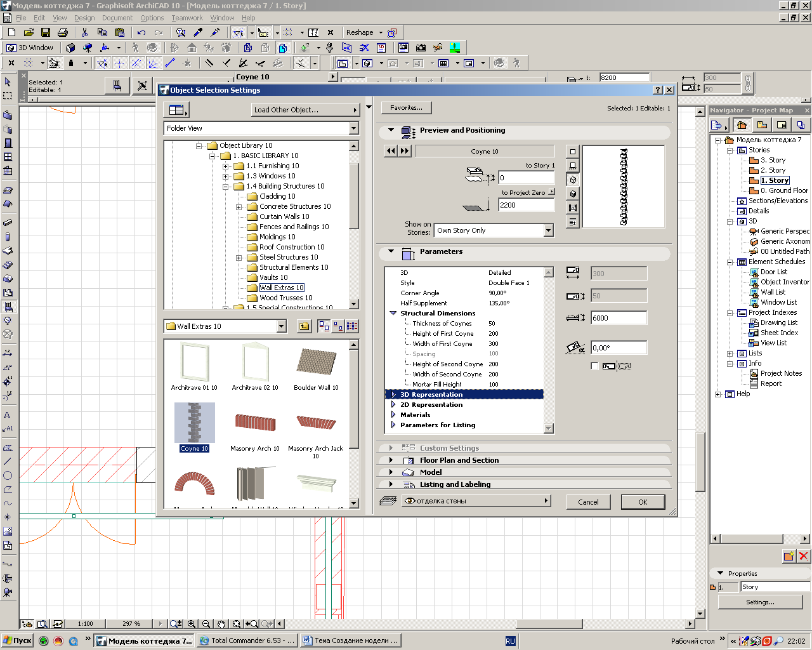This screenshot has height=650, width=812.
Task: Open Total Commander in taskbar
Action: tap(247, 640)
